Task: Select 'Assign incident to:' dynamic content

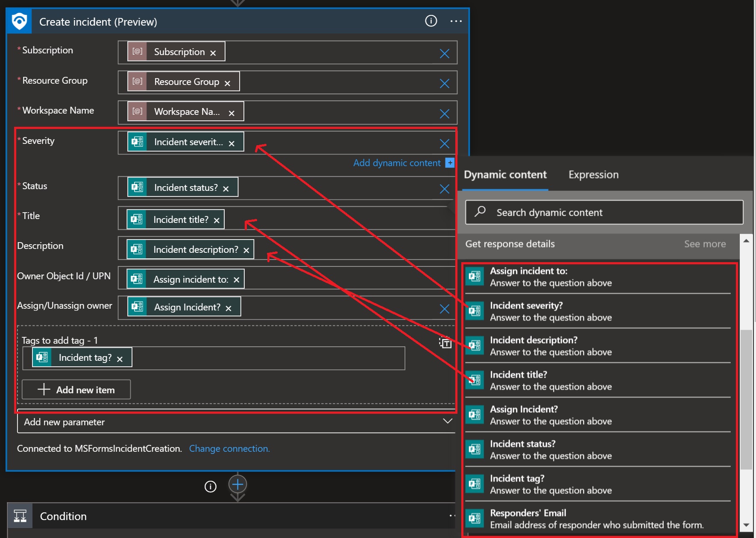Action: tap(598, 277)
